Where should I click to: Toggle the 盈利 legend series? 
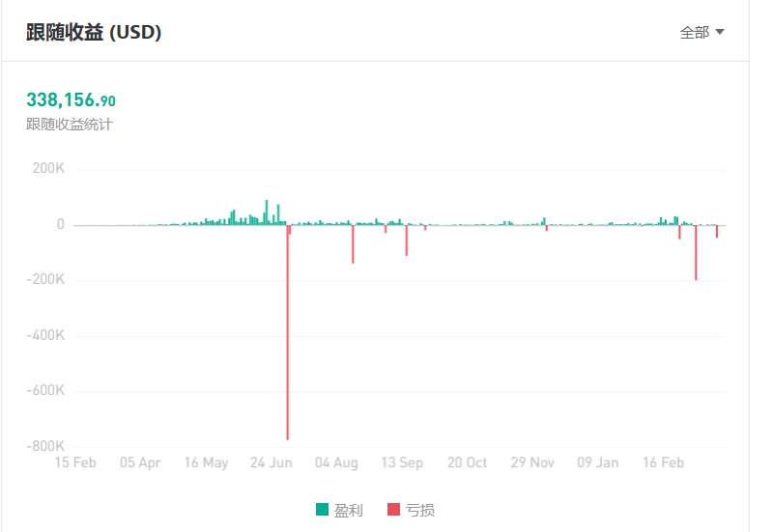tap(340, 510)
